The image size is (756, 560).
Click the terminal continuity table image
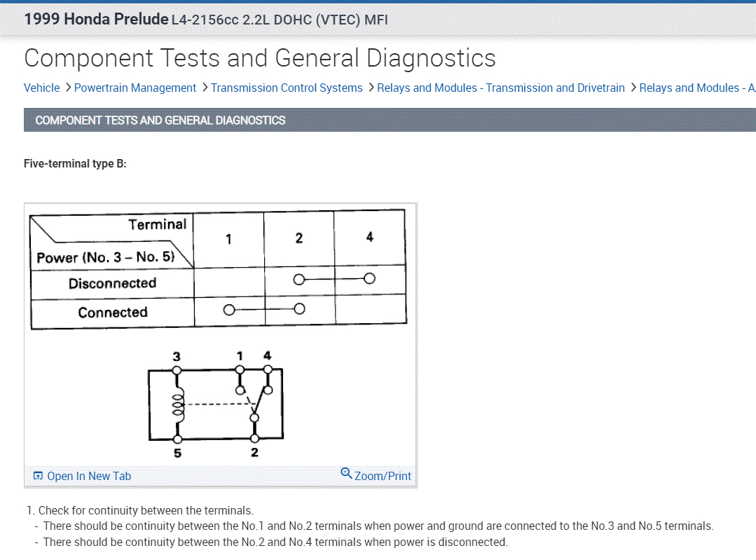click(x=217, y=269)
